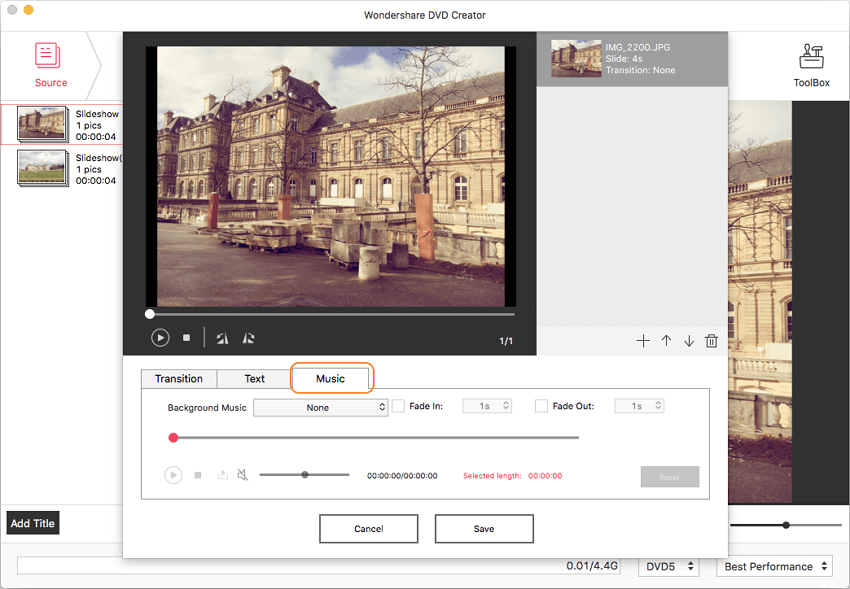Mute the background music audio

pos(243,476)
